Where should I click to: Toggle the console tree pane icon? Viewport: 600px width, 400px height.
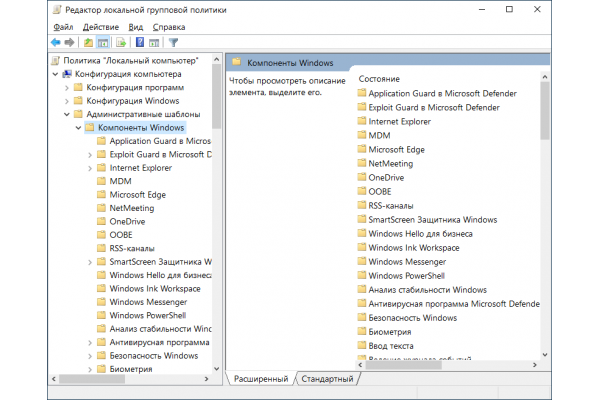[x=103, y=42]
